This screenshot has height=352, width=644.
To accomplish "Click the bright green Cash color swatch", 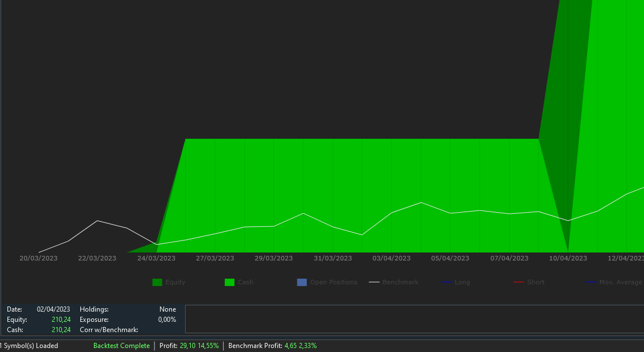I will coord(230,282).
